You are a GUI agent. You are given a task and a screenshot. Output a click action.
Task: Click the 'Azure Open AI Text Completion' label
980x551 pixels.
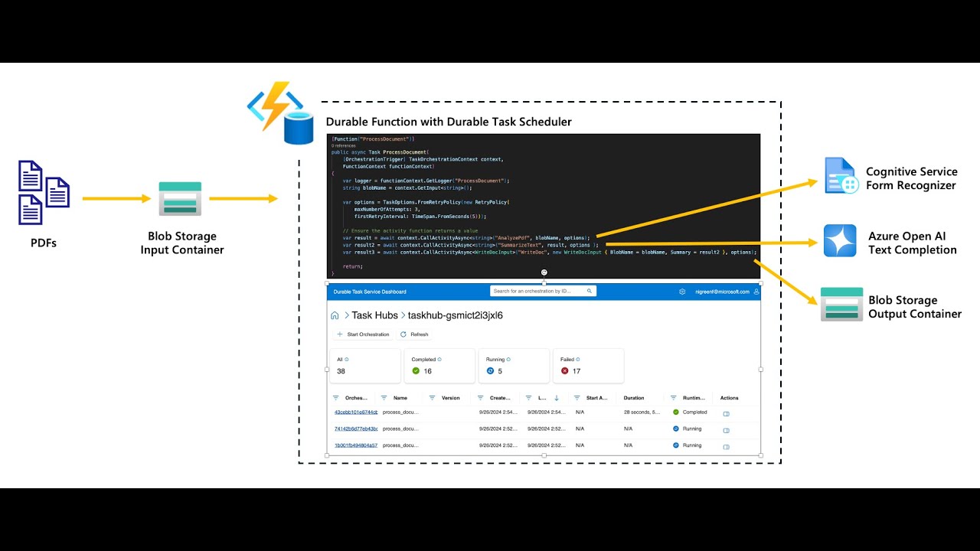(913, 243)
